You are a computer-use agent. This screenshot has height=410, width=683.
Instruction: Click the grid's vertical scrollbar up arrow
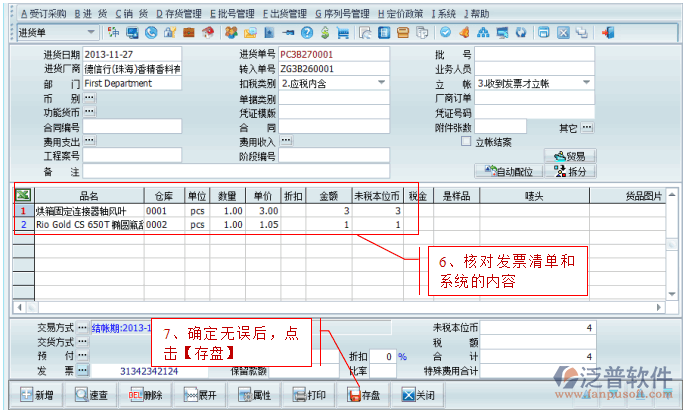coord(672,195)
